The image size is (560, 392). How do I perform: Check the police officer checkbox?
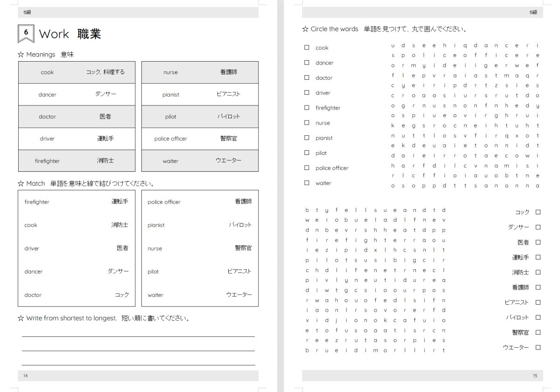point(307,168)
